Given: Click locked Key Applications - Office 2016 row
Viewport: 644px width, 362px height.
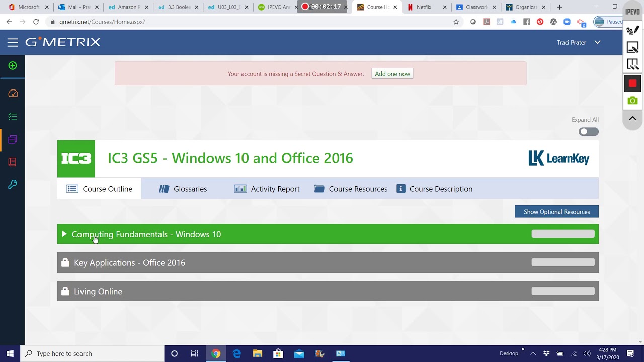Looking at the screenshot, I should click(328, 263).
